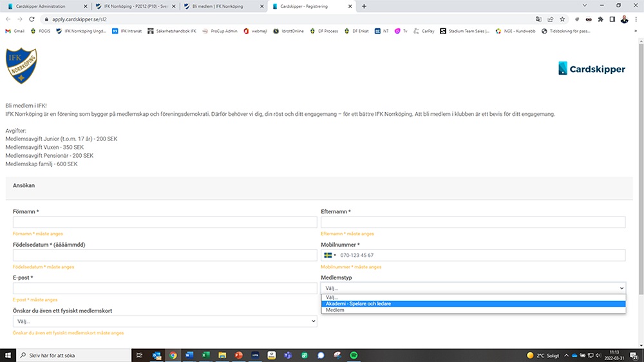Open Word from taskbar

coord(189,356)
